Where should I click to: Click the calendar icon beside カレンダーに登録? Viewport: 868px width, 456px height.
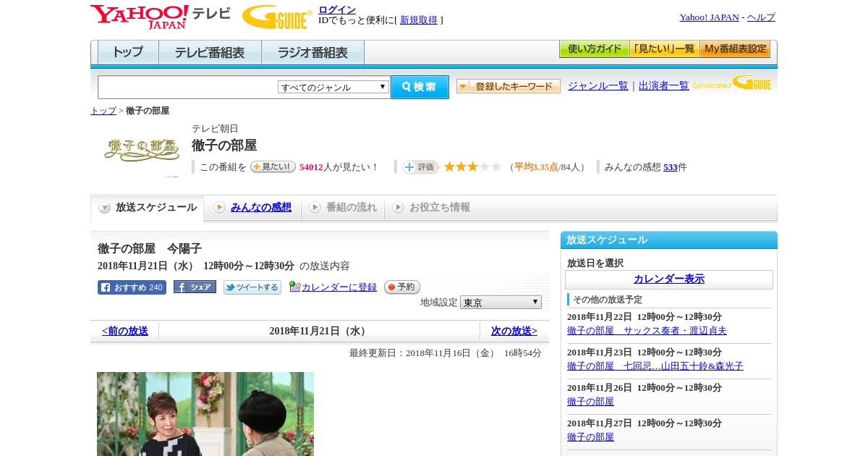pyautogui.click(x=294, y=287)
